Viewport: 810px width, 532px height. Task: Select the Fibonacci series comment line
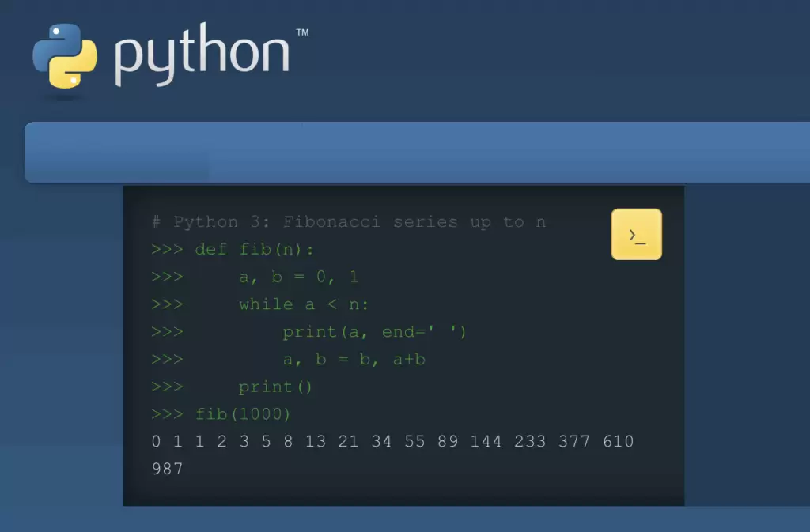click(x=349, y=222)
